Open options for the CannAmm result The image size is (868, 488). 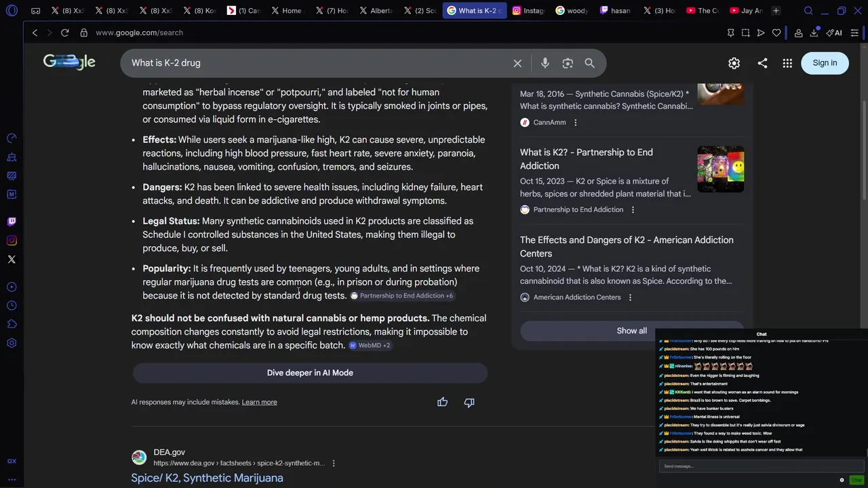point(575,123)
